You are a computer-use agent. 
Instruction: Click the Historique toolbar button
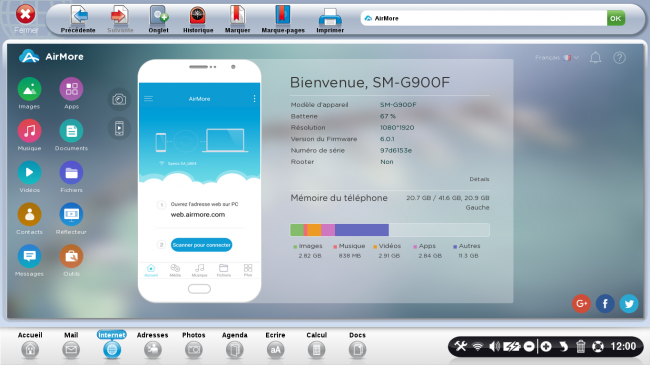click(198, 19)
